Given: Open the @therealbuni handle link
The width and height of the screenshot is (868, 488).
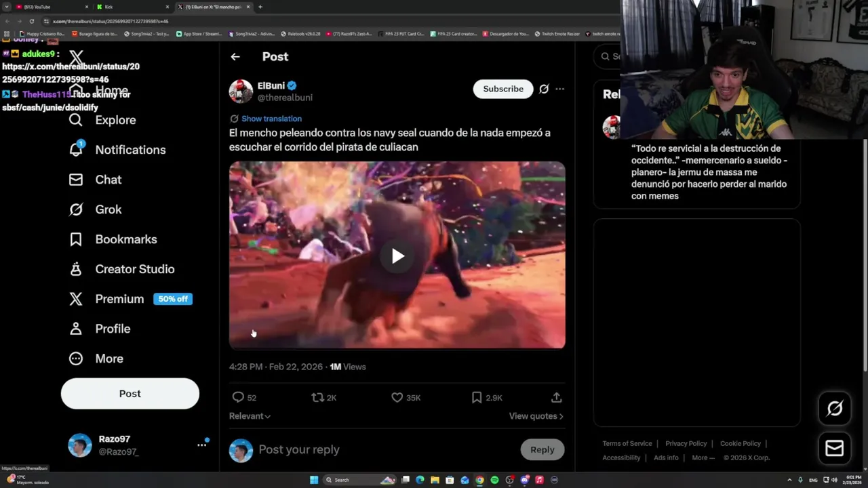Looking at the screenshot, I should pyautogui.click(x=285, y=98).
